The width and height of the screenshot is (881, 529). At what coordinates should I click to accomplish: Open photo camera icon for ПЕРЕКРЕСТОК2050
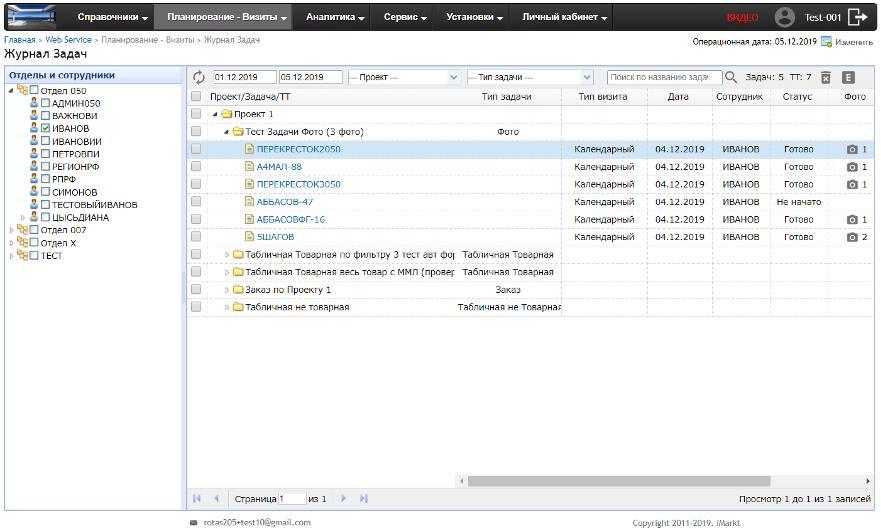[852, 149]
